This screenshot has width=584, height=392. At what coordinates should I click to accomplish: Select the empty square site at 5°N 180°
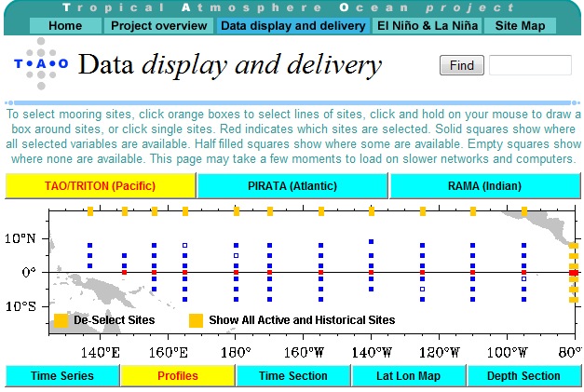[x=237, y=256]
